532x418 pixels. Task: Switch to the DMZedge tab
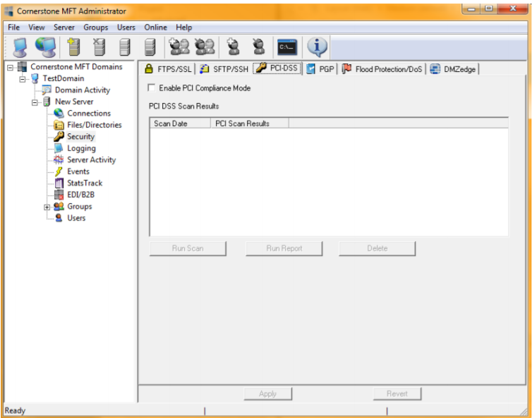pyautogui.click(x=453, y=69)
